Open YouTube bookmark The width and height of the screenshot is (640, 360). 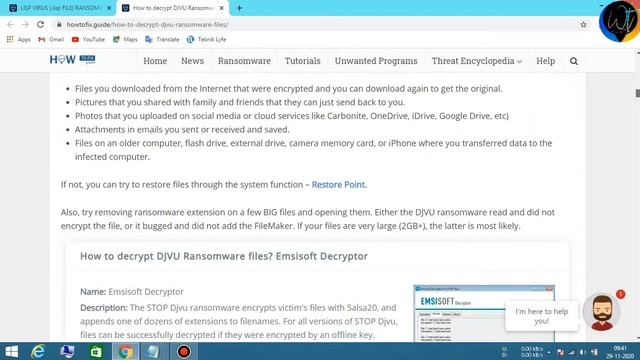88,39
